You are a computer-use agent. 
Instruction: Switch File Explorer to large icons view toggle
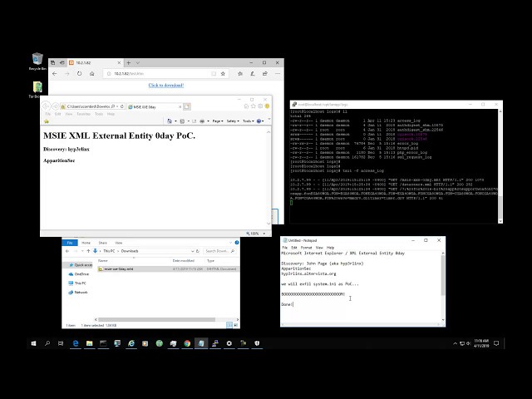coord(236,325)
